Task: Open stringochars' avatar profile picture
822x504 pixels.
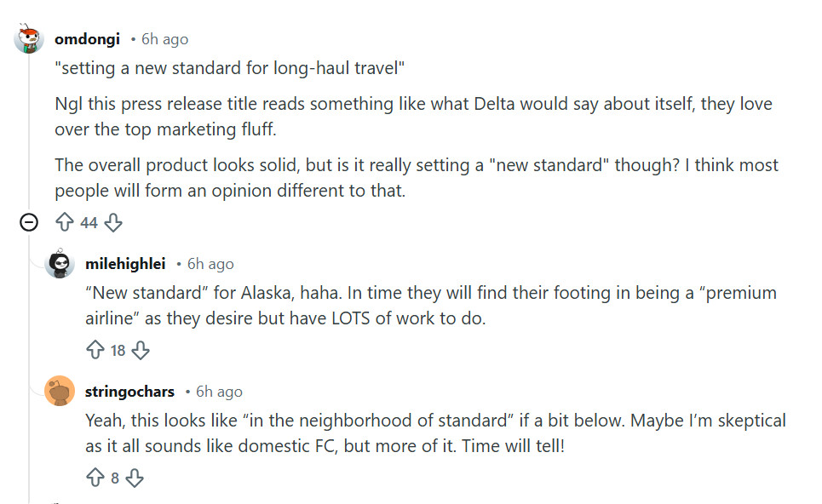Action: 60,392
